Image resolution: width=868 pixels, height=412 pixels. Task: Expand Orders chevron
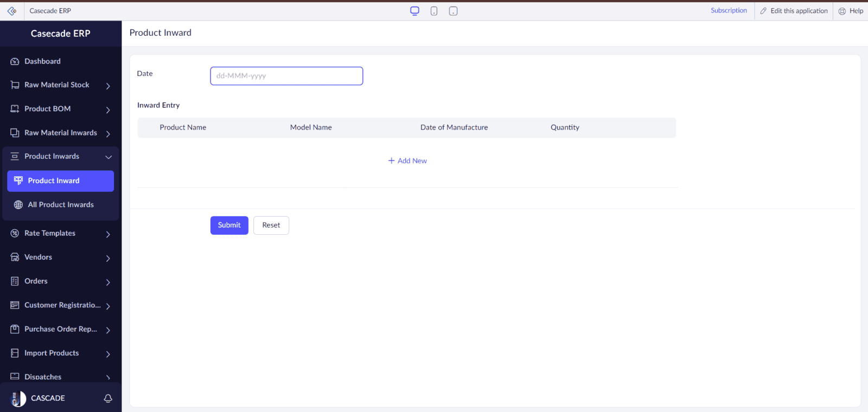pyautogui.click(x=108, y=282)
